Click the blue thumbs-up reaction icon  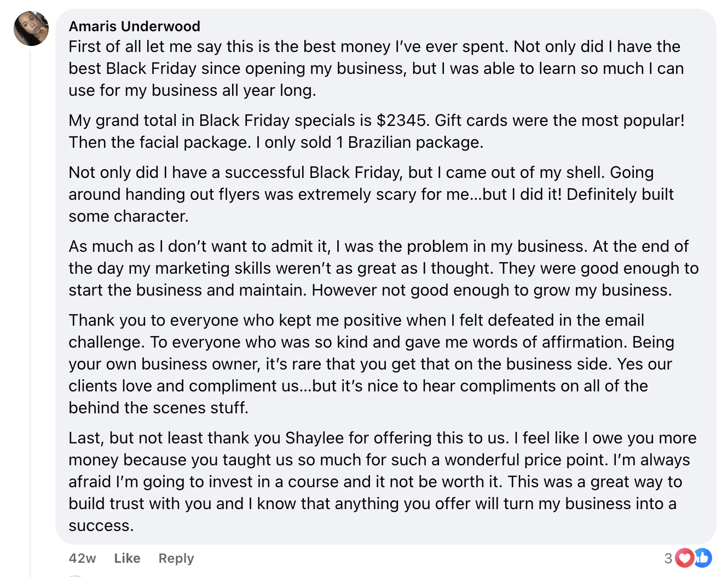click(703, 558)
